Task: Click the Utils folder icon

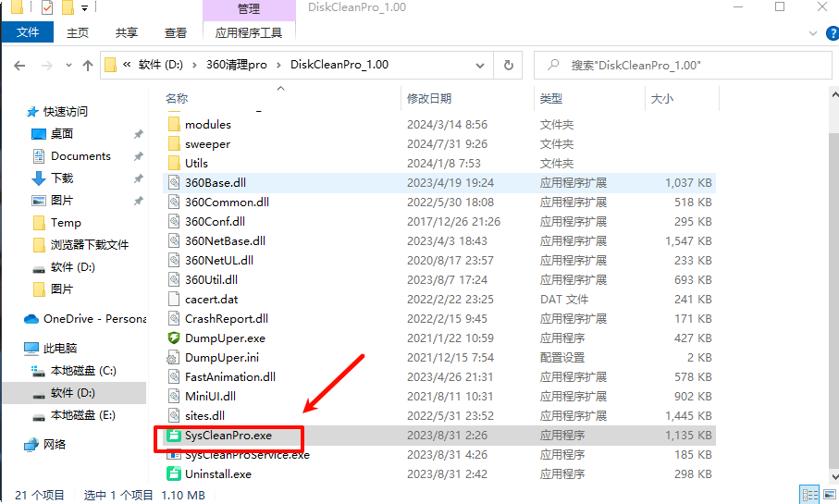Action: click(x=174, y=163)
